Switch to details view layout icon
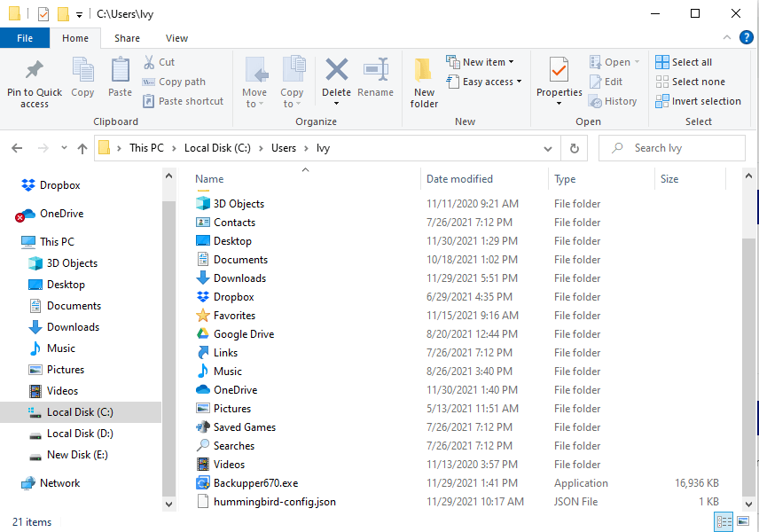 coord(724,521)
